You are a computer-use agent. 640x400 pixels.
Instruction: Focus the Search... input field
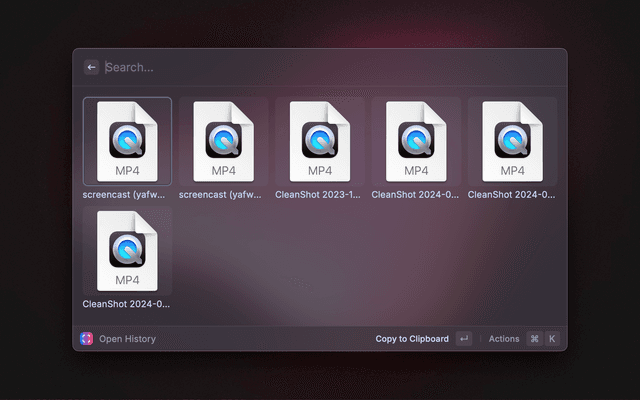(300, 67)
